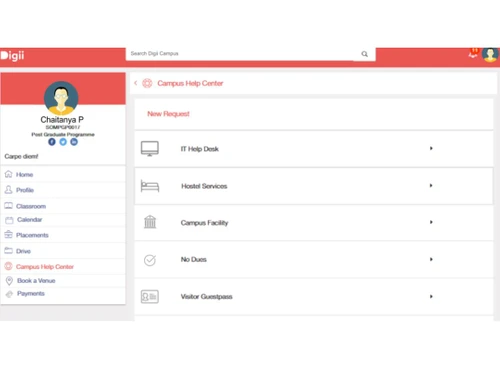Viewport: 500px width, 375px height.
Task: Click the Campus Help Center sidebar icon
Action: (9, 266)
